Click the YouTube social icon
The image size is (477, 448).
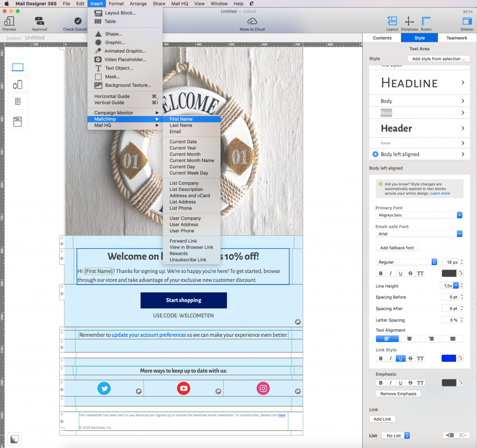click(x=184, y=388)
